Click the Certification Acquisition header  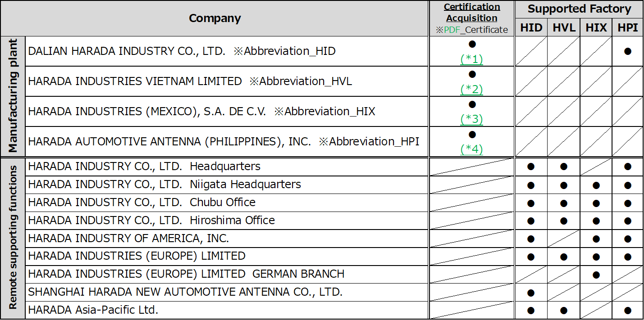[471, 13]
